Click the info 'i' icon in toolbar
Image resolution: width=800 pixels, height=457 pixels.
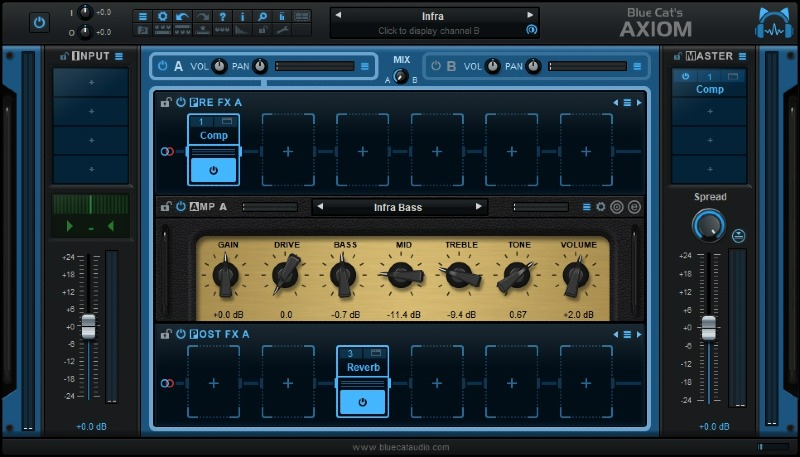click(x=242, y=16)
